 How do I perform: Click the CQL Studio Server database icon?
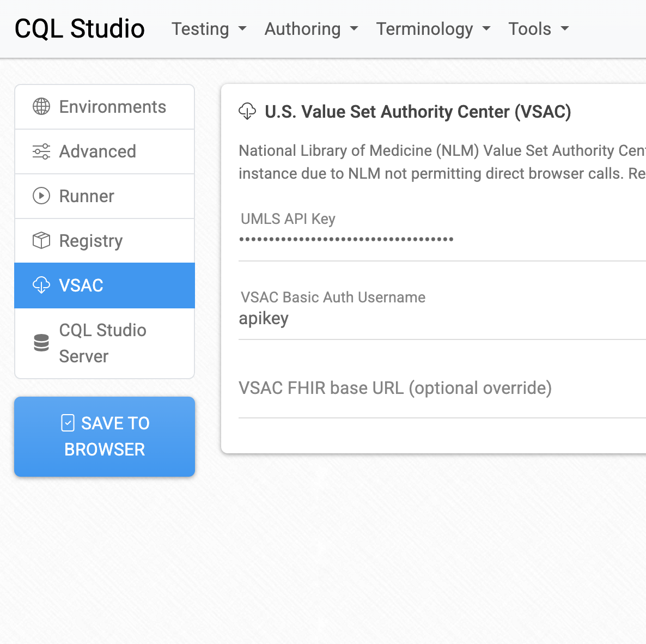41,343
